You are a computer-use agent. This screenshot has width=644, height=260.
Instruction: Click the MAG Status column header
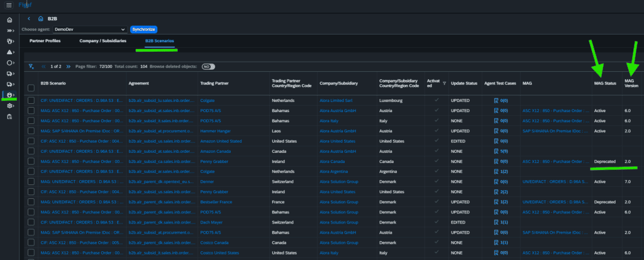[x=605, y=83]
